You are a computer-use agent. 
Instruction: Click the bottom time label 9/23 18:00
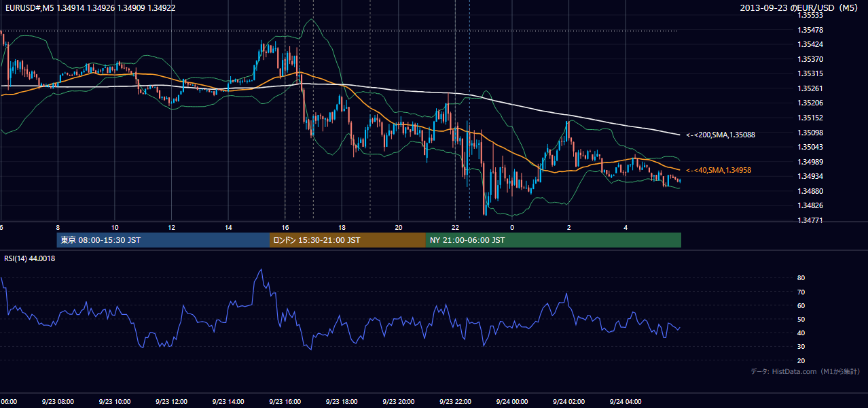tap(341, 402)
